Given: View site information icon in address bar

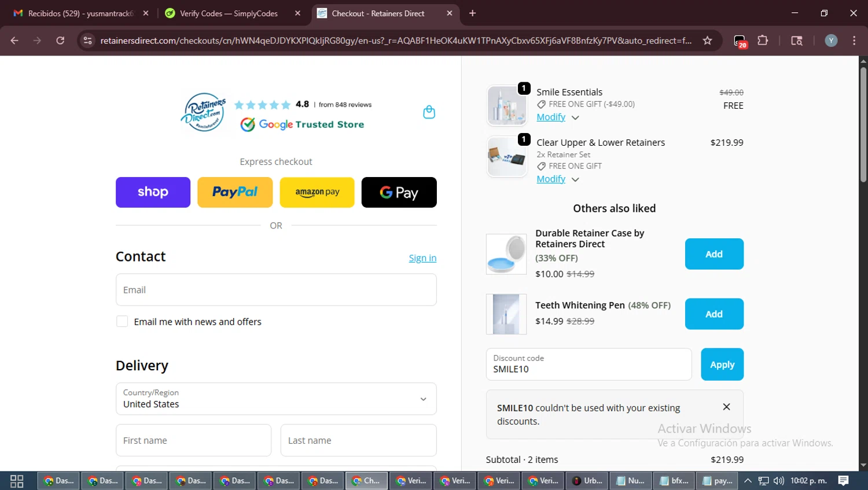Looking at the screenshot, I should (87, 40).
